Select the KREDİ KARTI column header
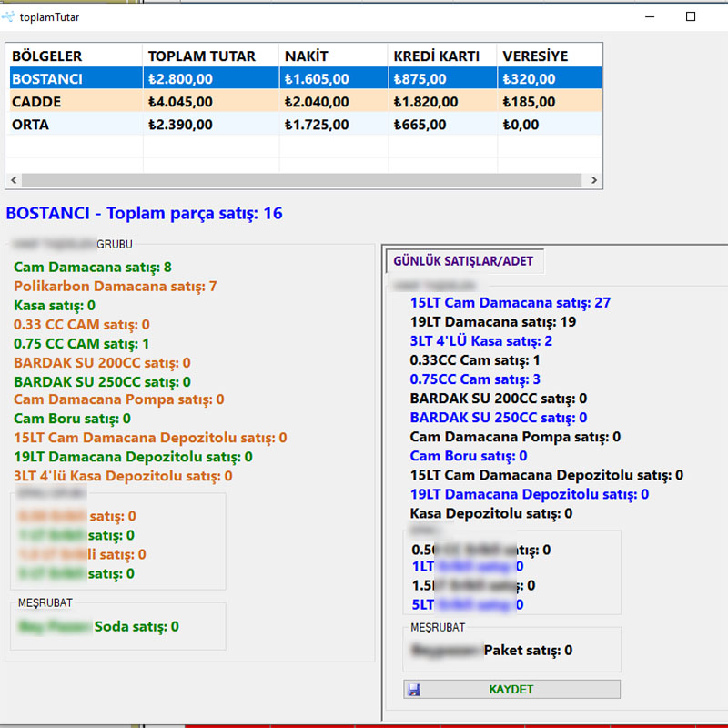 tap(436, 56)
